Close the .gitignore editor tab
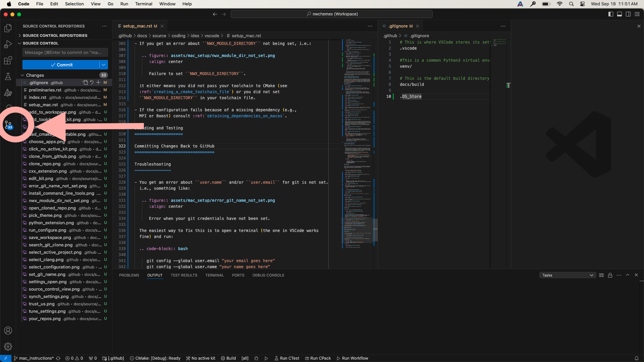Viewport: 644px width, 362px height. [x=418, y=26]
